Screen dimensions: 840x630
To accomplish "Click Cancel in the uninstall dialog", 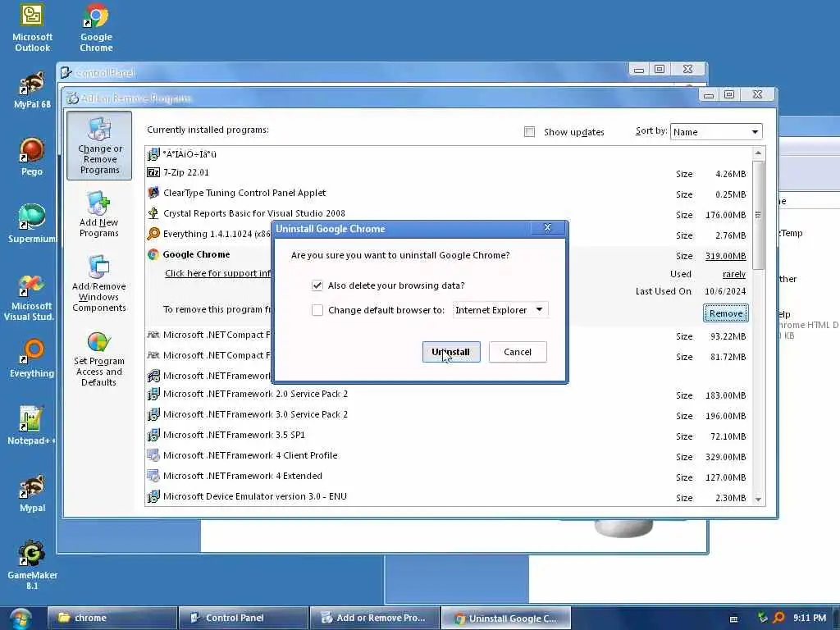I will tap(518, 352).
